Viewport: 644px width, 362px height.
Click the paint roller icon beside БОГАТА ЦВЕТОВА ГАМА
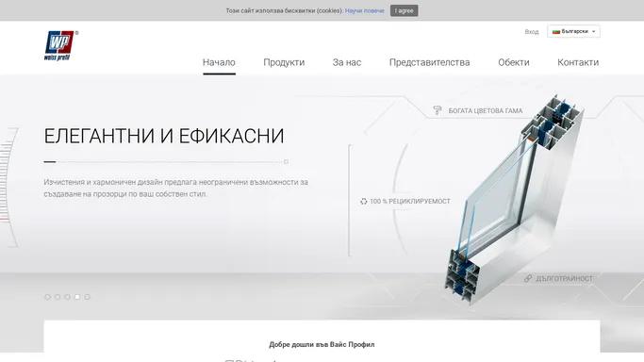click(x=438, y=110)
